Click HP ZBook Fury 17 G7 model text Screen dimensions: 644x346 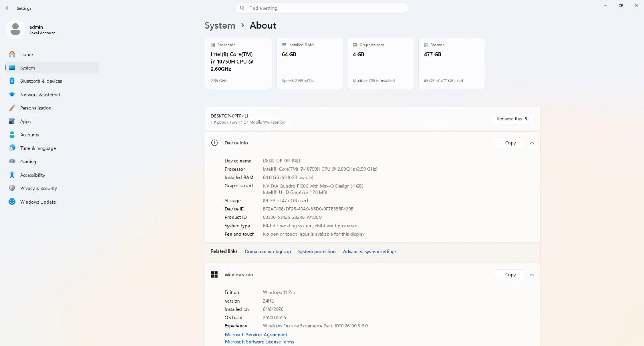[248, 122]
